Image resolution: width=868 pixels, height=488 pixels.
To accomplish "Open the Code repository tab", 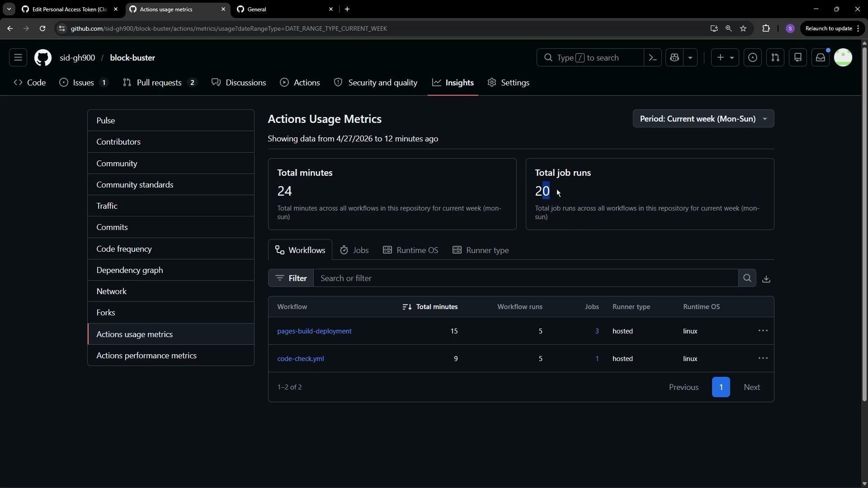I will point(30,83).
